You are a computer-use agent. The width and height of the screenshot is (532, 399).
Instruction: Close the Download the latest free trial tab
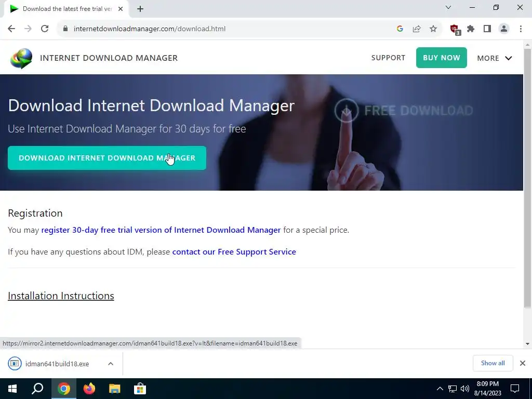click(x=121, y=9)
